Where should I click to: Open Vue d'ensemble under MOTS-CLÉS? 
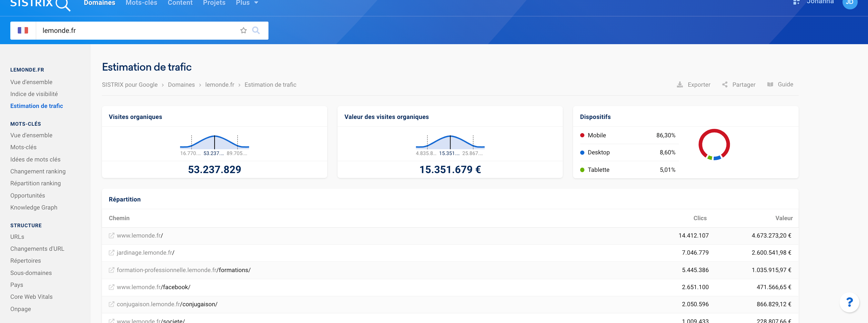tap(31, 135)
